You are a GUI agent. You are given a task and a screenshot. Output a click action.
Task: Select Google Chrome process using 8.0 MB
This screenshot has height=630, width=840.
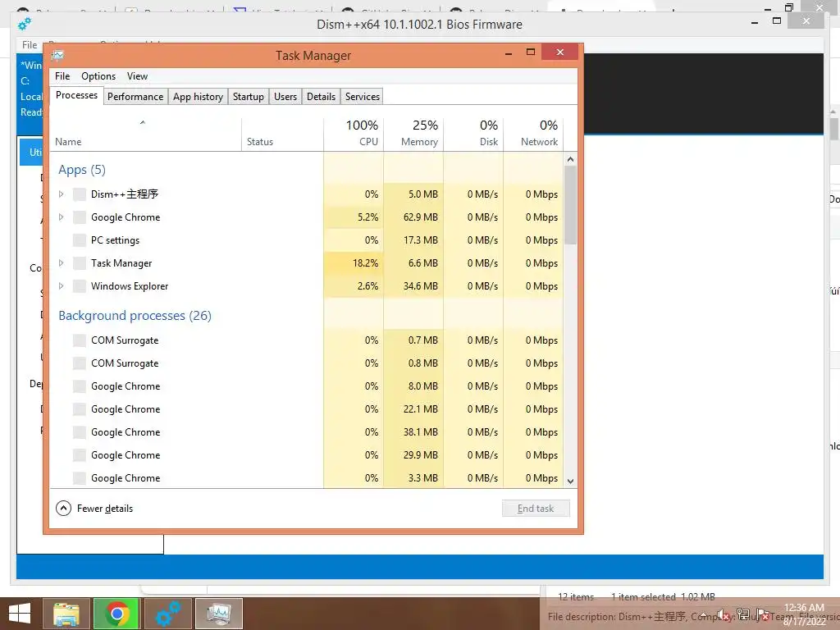[307, 386]
